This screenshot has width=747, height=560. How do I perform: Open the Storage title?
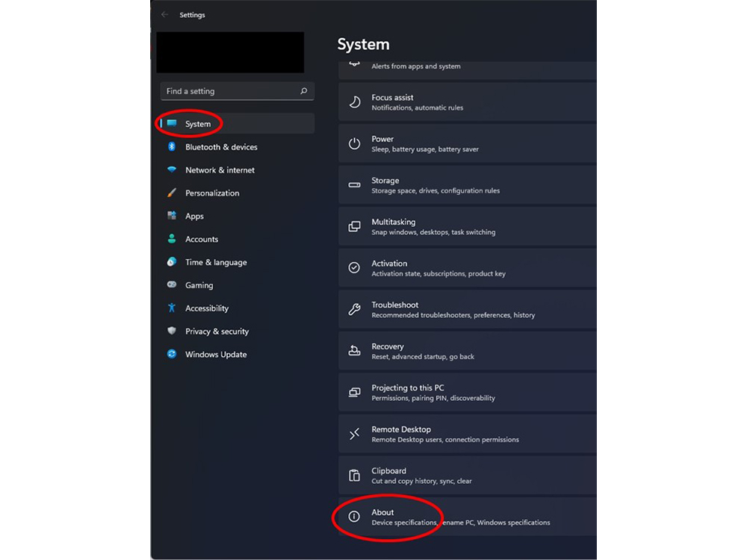pos(385,181)
